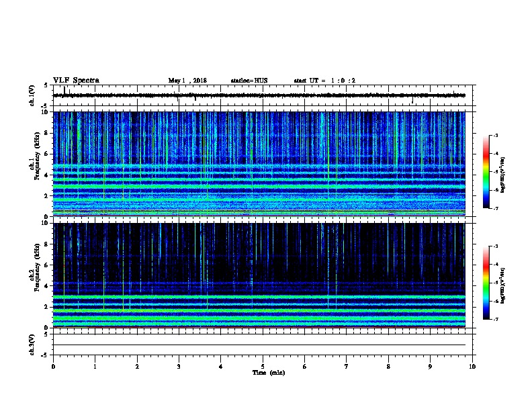
Task: Click time axis tick label "1"
Action: coord(95,367)
